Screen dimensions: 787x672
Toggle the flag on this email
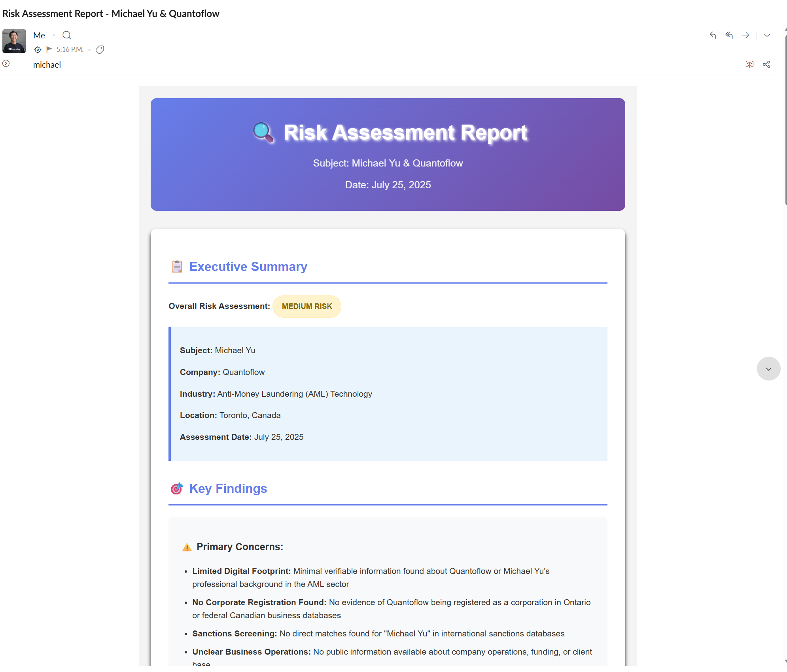[49, 49]
